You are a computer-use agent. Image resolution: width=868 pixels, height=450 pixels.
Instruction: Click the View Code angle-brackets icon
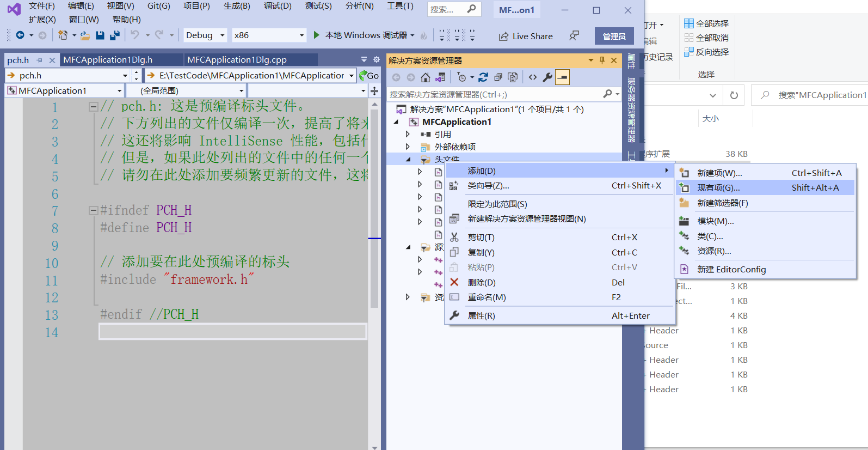pos(533,77)
